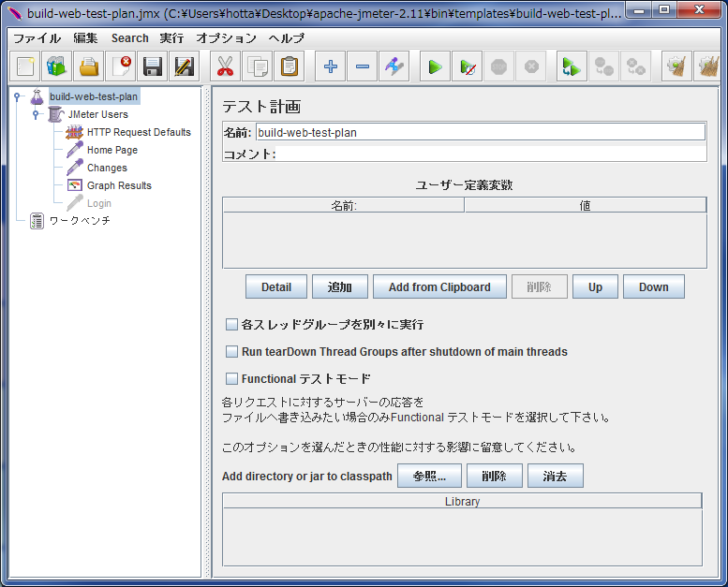This screenshot has height=587, width=728.
Task: Click the Clear results broom icon
Action: (676, 66)
